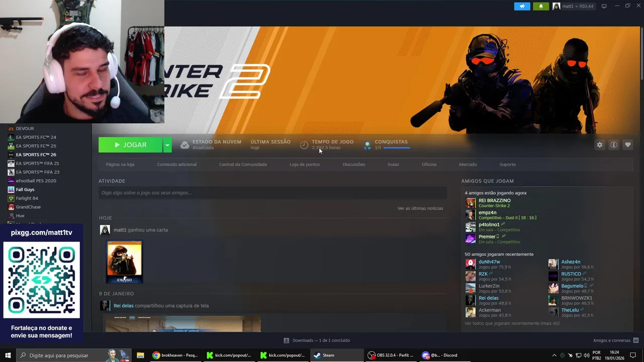644x362 pixels.
Task: Open the Oficina tab
Action: (429, 164)
